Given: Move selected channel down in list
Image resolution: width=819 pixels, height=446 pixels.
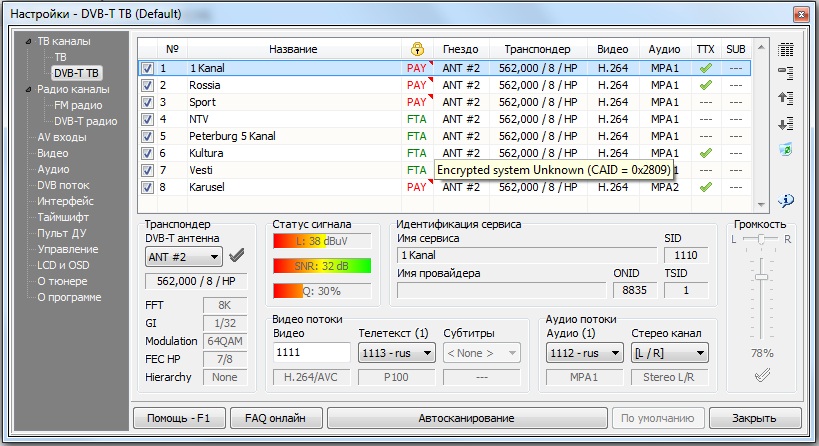Looking at the screenshot, I should click(x=785, y=123).
